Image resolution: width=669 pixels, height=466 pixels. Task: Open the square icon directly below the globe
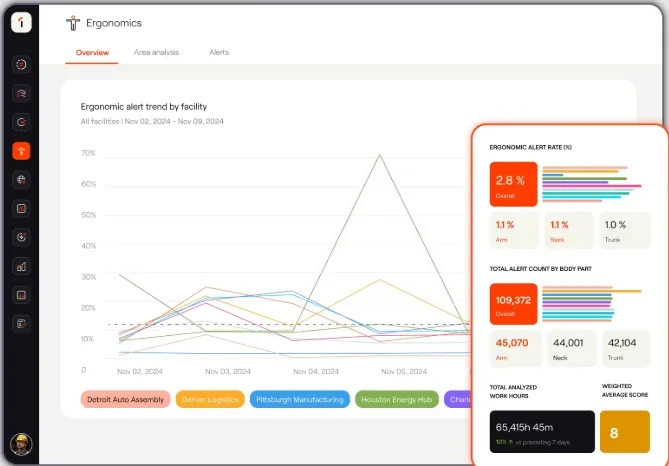(x=21, y=209)
